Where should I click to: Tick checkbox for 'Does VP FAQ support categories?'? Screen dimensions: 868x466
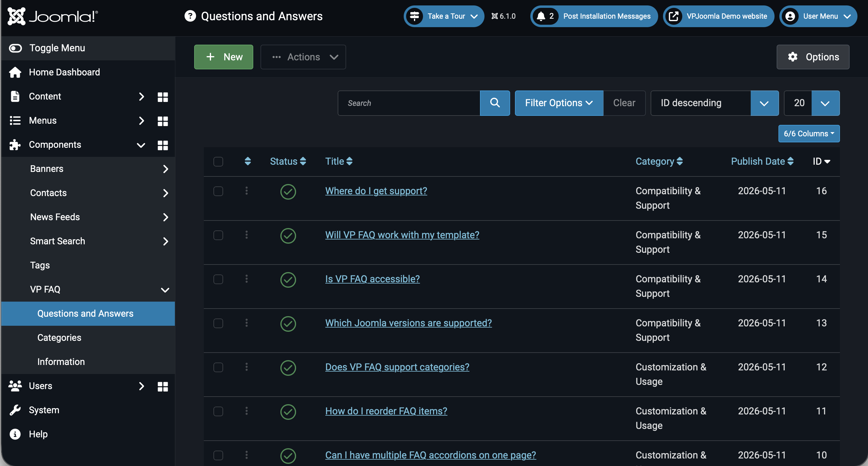(218, 367)
